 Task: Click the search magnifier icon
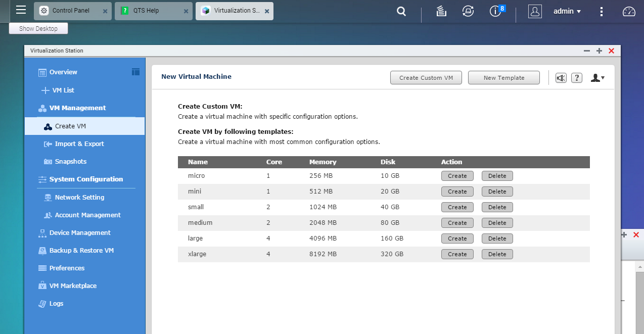[x=401, y=11]
